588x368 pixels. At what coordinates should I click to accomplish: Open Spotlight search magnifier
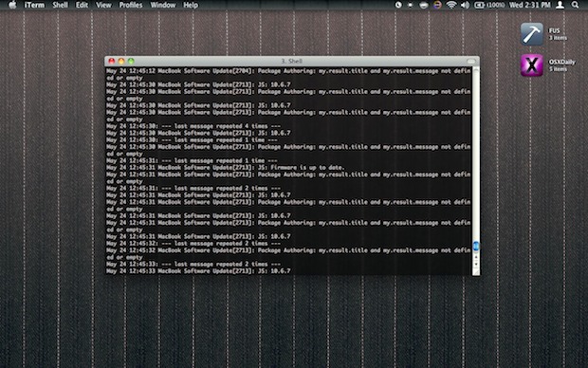pos(575,5)
